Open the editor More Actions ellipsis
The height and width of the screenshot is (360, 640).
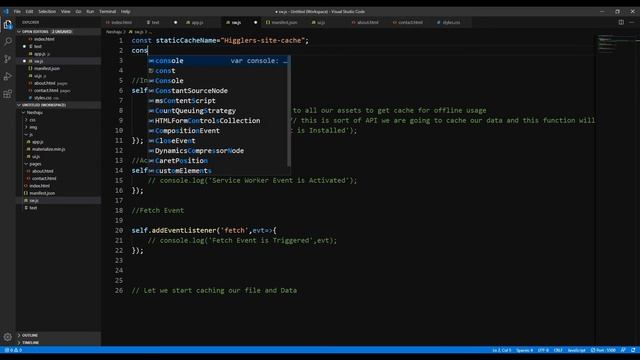tap(631, 22)
